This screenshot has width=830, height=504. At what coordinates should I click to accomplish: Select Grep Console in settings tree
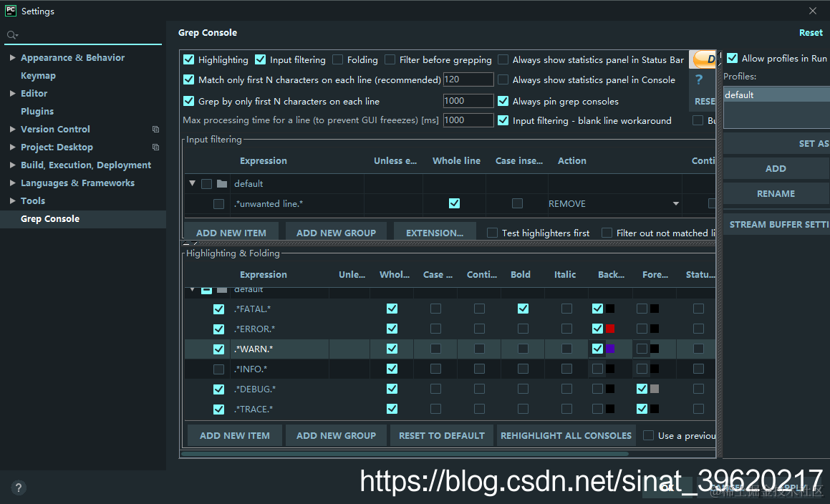pos(83,219)
